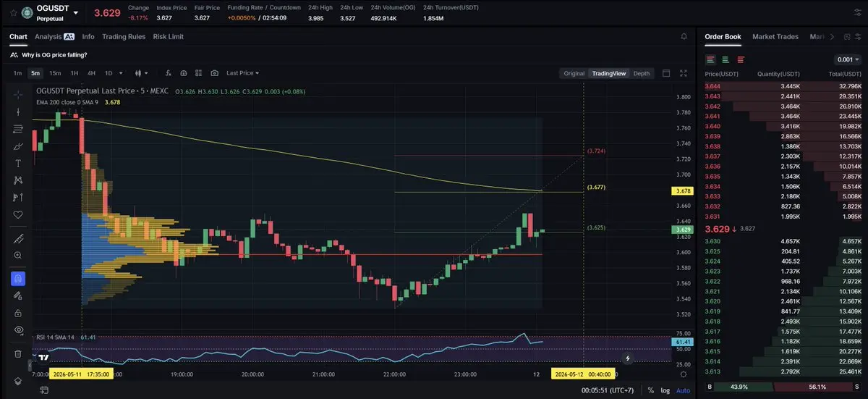Activate the zoom in magnifier tool

point(18,255)
